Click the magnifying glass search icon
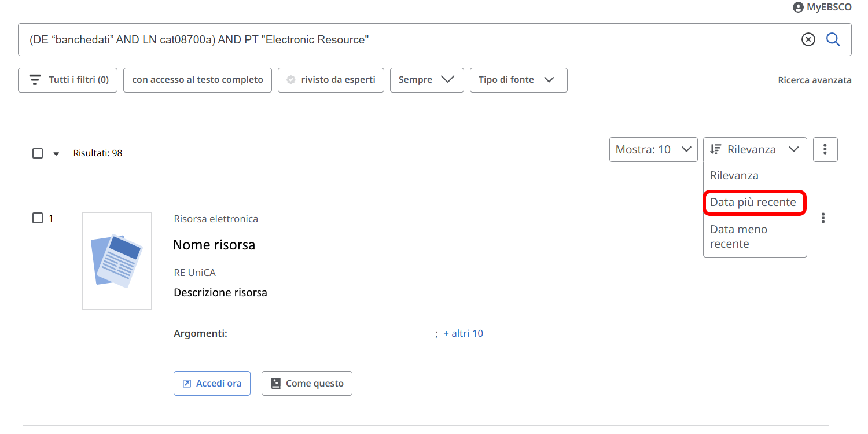This screenshot has height=434, width=868. 833,39
